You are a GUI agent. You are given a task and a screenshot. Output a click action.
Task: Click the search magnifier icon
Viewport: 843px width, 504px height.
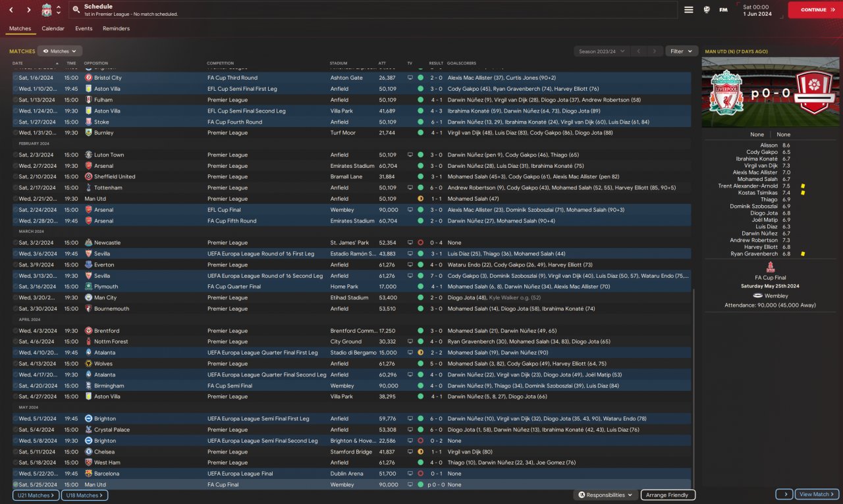(76, 10)
